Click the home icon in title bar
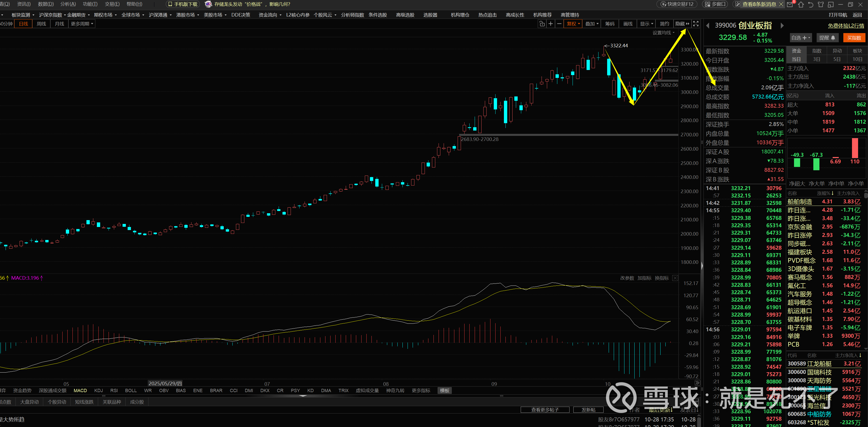Viewport: 868px width, 427px height. pyautogui.click(x=801, y=4)
